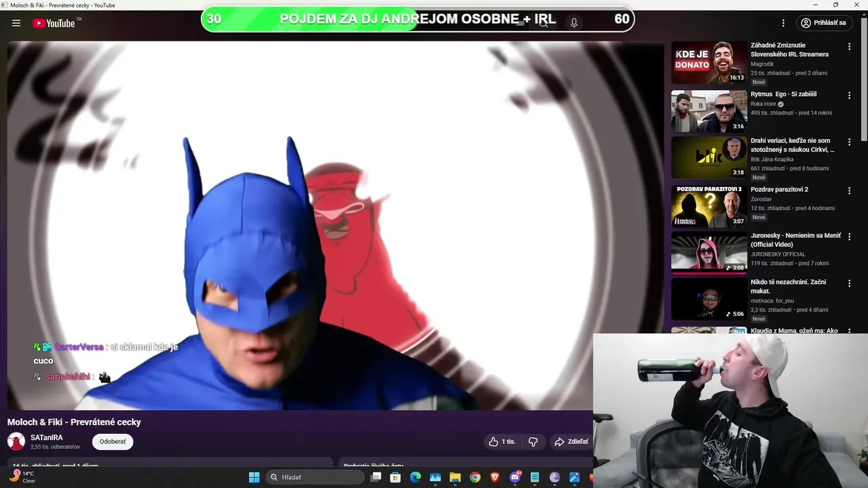Open the purple spiral app on the taskbar
Viewport: 868px width, 488px height.
[x=555, y=477]
